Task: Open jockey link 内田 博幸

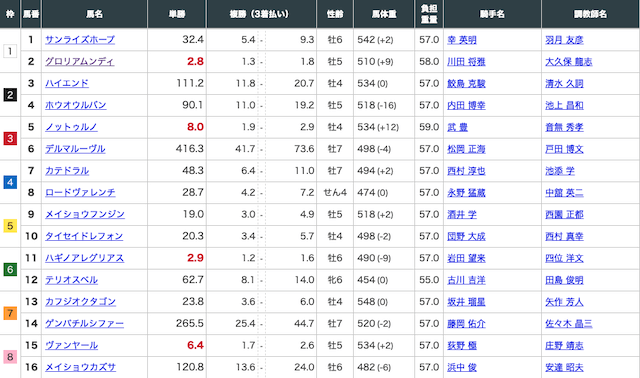Action: point(466,105)
